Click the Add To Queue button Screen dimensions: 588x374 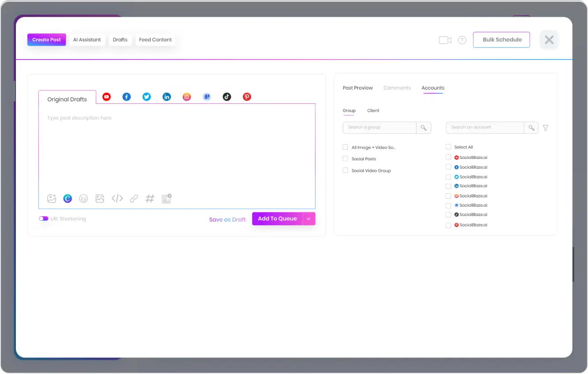coord(277,219)
